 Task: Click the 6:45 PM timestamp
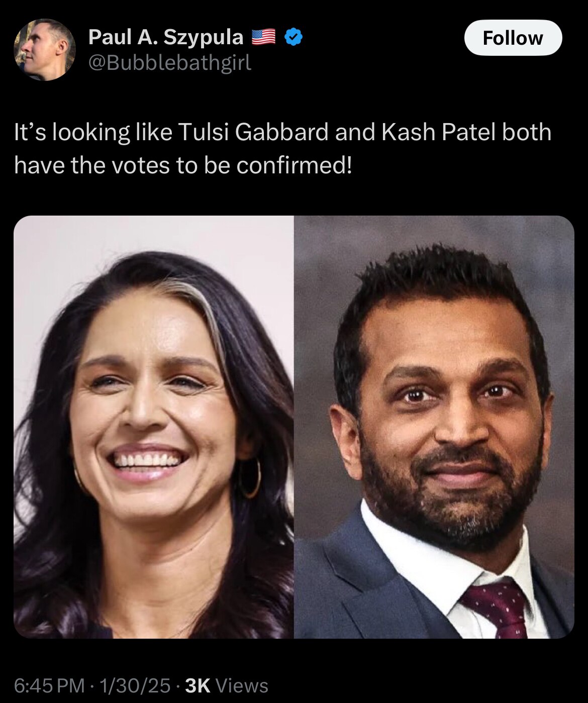49,685
